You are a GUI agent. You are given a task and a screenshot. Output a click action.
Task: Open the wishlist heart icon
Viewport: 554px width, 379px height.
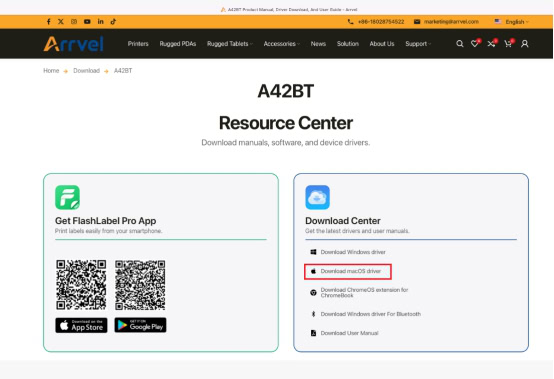[475, 43]
